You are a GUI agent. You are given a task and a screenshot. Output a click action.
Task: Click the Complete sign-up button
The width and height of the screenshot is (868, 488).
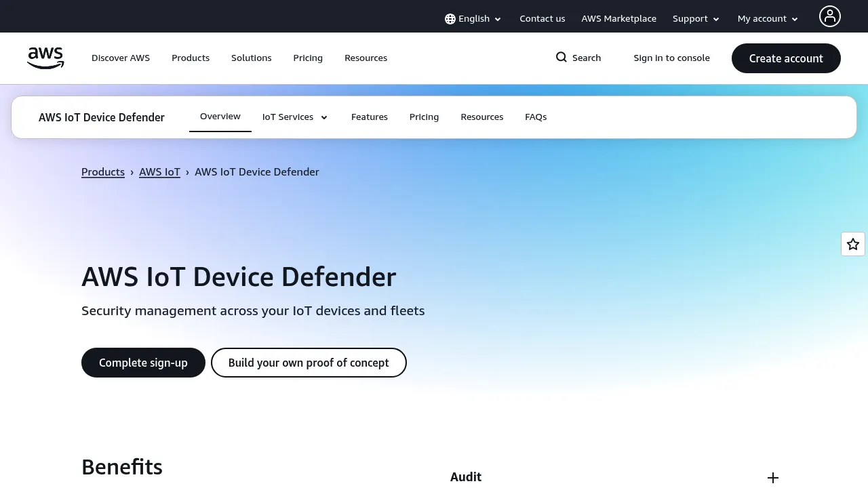143,363
